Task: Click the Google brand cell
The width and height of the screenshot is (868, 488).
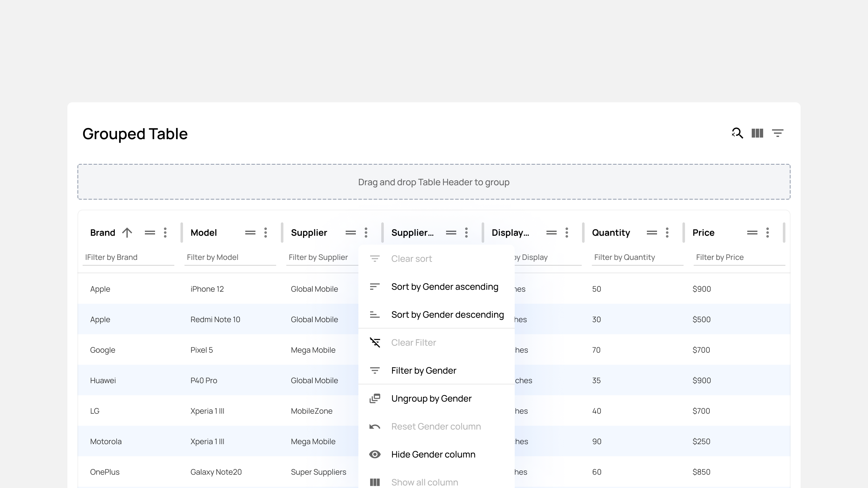Action: point(102,350)
